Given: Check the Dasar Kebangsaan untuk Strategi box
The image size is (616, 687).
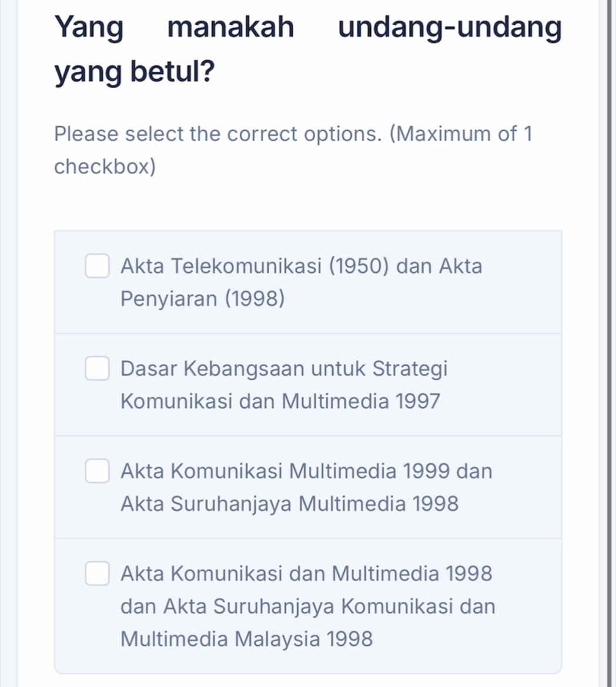Looking at the screenshot, I should 97,369.
